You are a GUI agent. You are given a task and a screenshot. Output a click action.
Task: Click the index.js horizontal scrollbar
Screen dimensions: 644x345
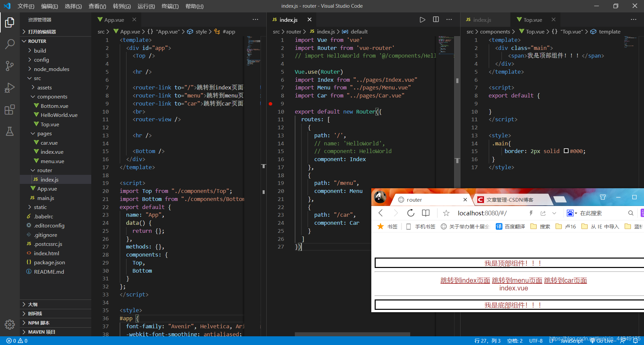click(x=352, y=334)
